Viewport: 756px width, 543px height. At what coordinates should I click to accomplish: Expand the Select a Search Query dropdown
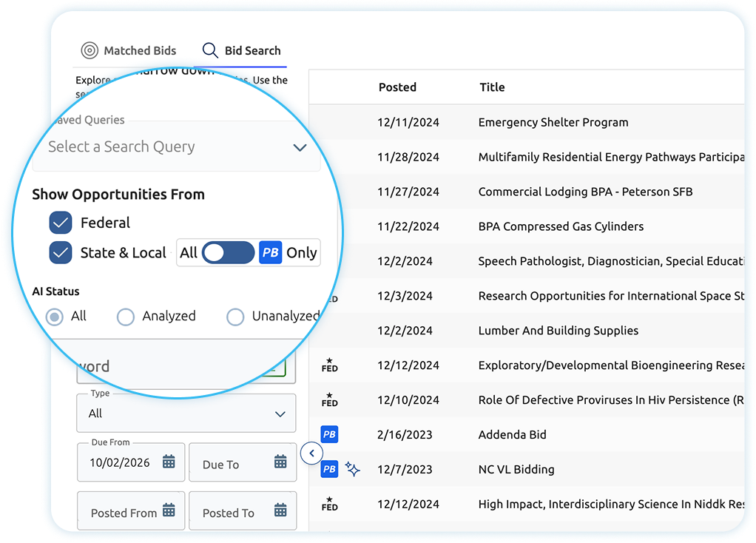point(177,146)
